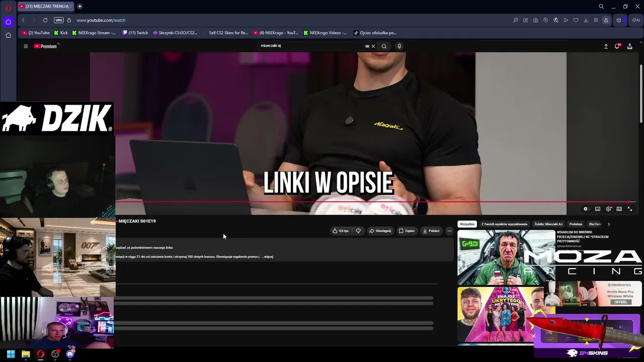Viewport: 644px width, 362px height.
Task: Open more actions three-dot menu
Action: coord(449,231)
